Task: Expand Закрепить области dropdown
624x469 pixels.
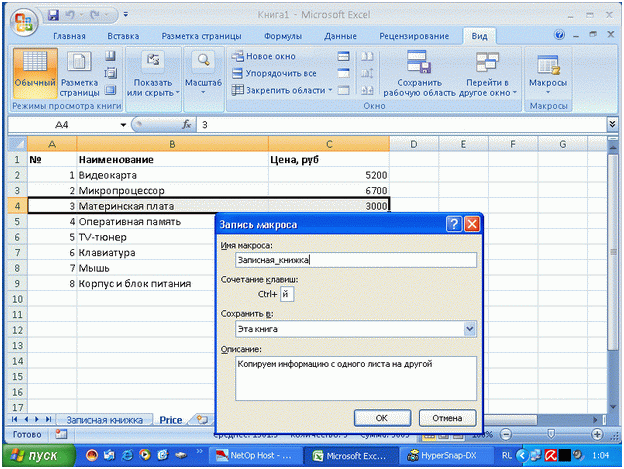Action: [282, 90]
